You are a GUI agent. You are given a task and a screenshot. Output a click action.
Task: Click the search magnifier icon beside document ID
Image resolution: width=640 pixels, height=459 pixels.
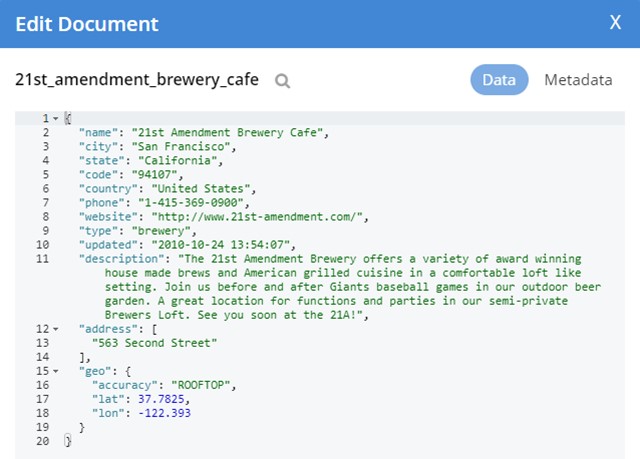pyautogui.click(x=282, y=81)
